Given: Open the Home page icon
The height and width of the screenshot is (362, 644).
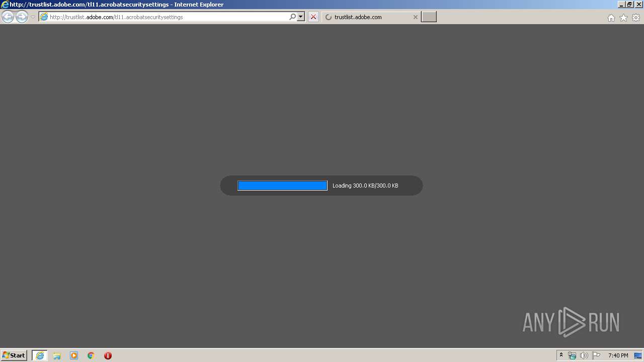Looking at the screenshot, I should (x=611, y=18).
